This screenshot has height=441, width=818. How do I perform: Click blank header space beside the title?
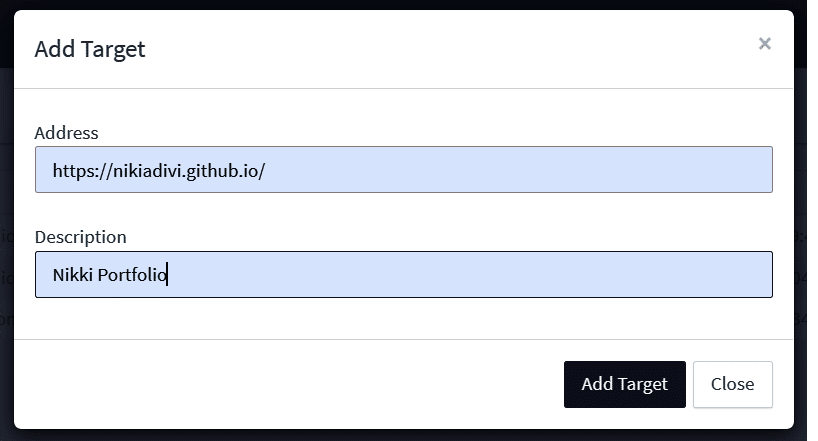point(450,50)
